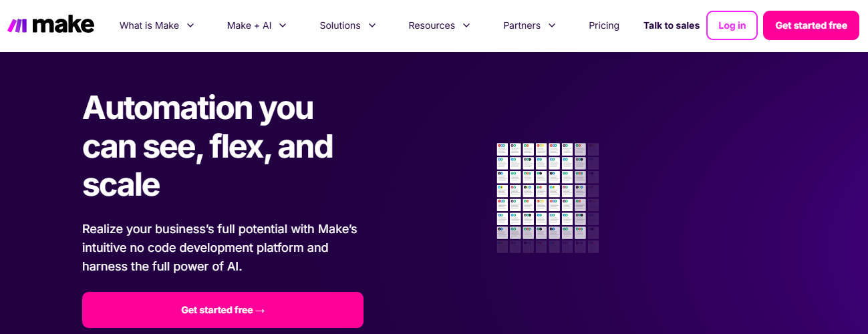
Task: Click the chevron next to Make + AI
Action: [283, 25]
